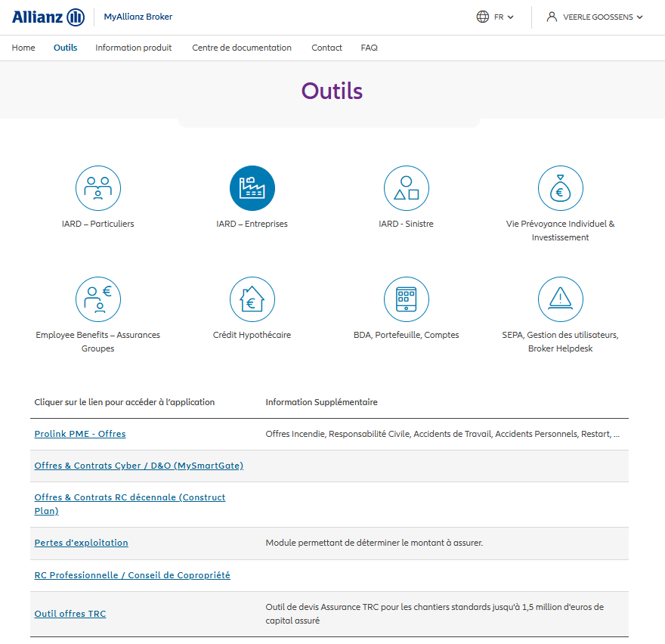Screen dimensions: 665x644
Task: Navigate to Centre de documentation
Action: click(x=241, y=48)
